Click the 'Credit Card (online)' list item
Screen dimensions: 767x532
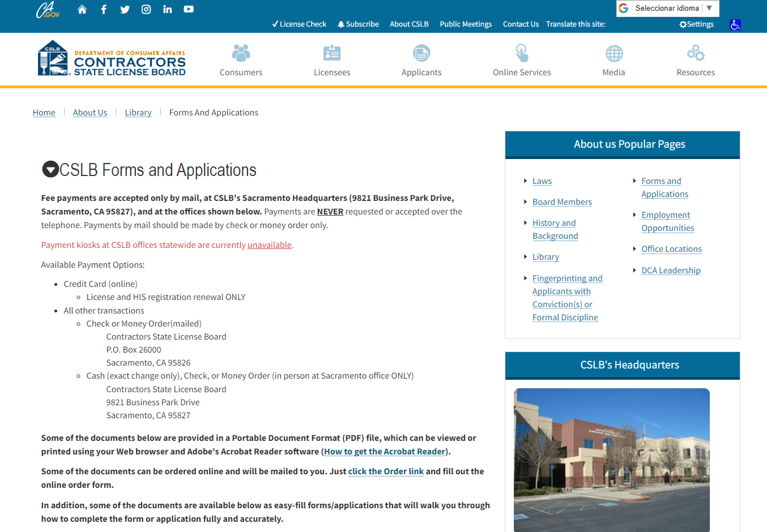tap(101, 284)
